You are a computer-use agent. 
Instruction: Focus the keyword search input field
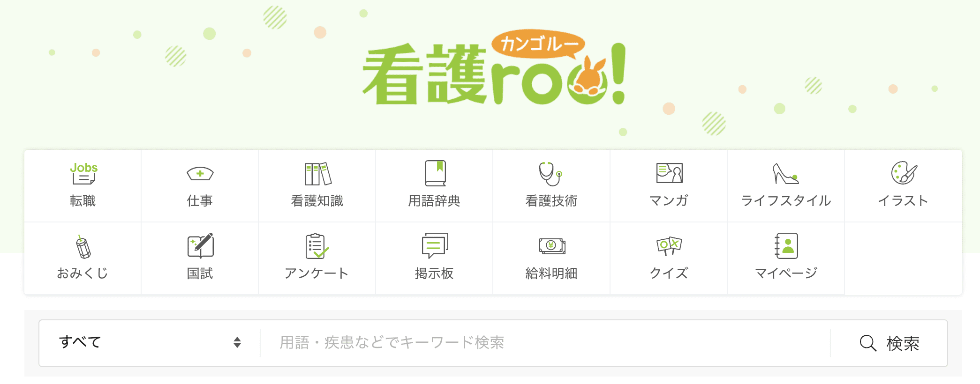pyautogui.click(x=545, y=343)
